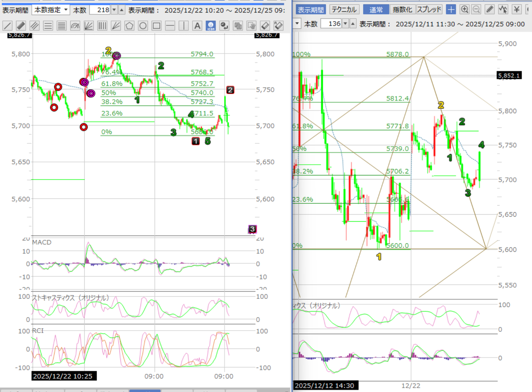Select the eraser tool in left toolbar
The width and height of the screenshot is (532, 392).
[265, 26]
